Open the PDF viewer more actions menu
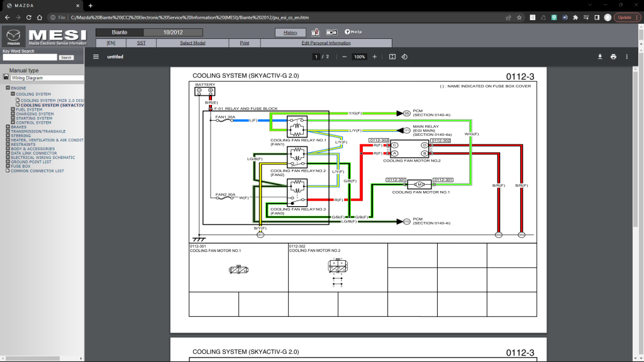 [626, 57]
